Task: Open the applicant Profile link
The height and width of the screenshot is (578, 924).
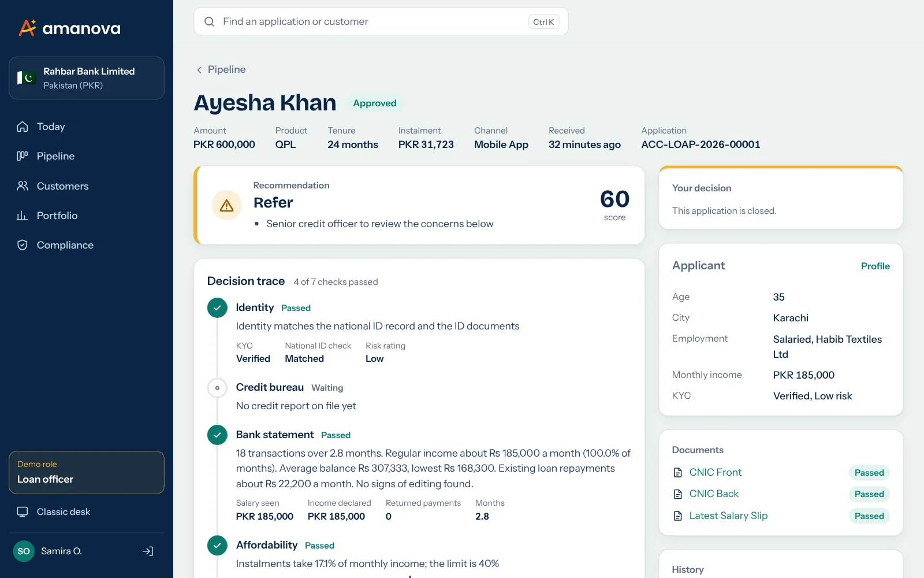Action: pos(875,266)
